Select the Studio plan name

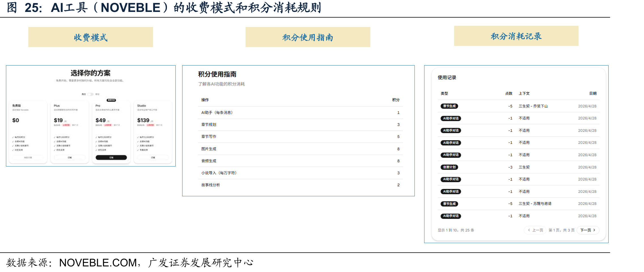click(x=141, y=106)
